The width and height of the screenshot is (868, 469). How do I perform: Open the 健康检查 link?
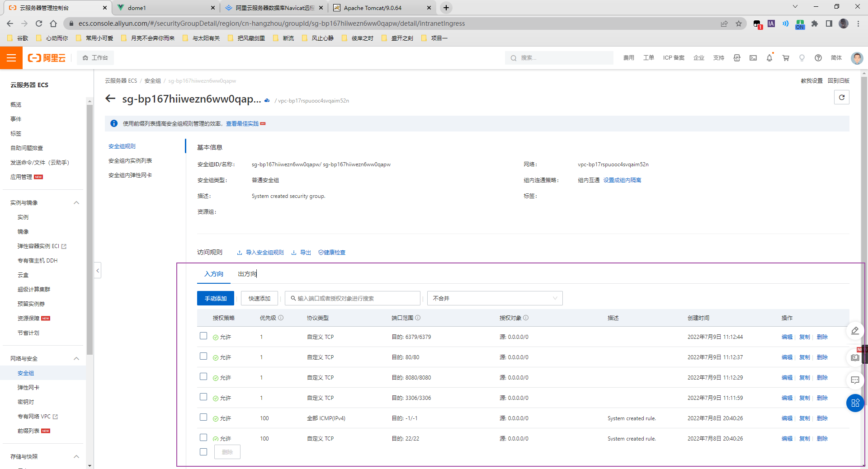[x=332, y=253]
